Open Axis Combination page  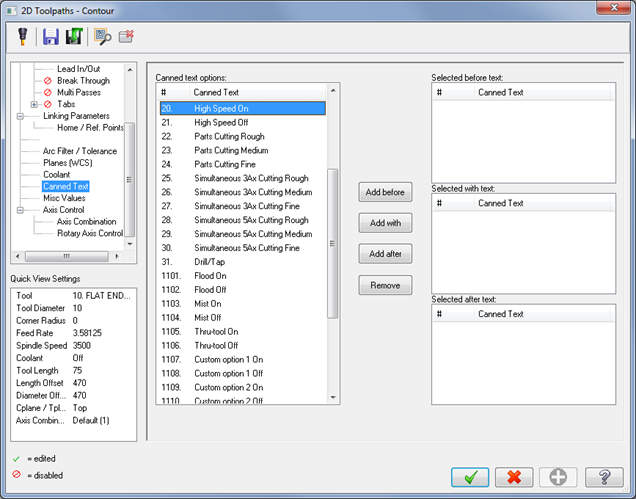pos(86,222)
